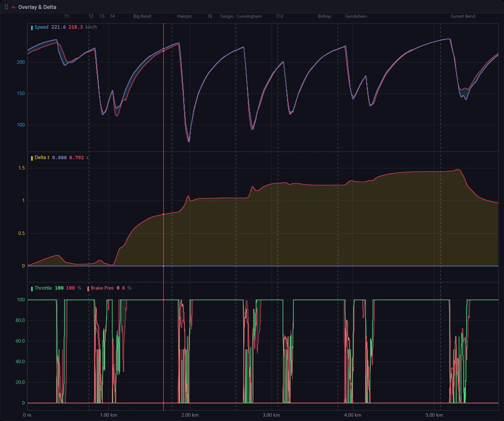Click the 1.00 km distance axis label
The image size is (504, 421).
click(x=108, y=415)
